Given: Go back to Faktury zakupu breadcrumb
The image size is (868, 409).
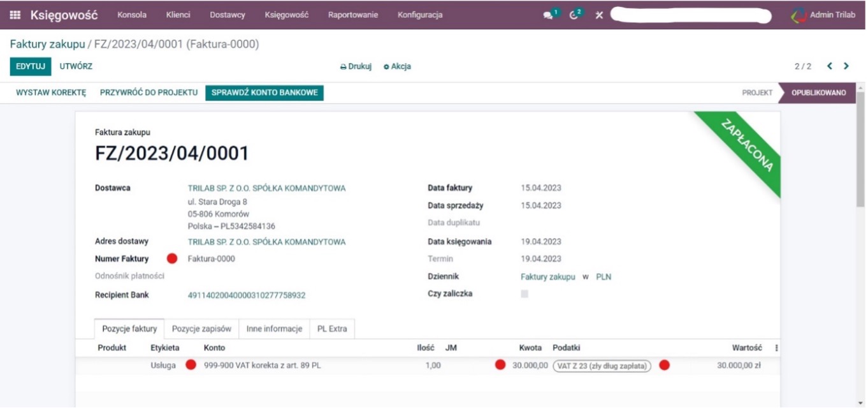Looking at the screenshot, I should click(x=47, y=44).
